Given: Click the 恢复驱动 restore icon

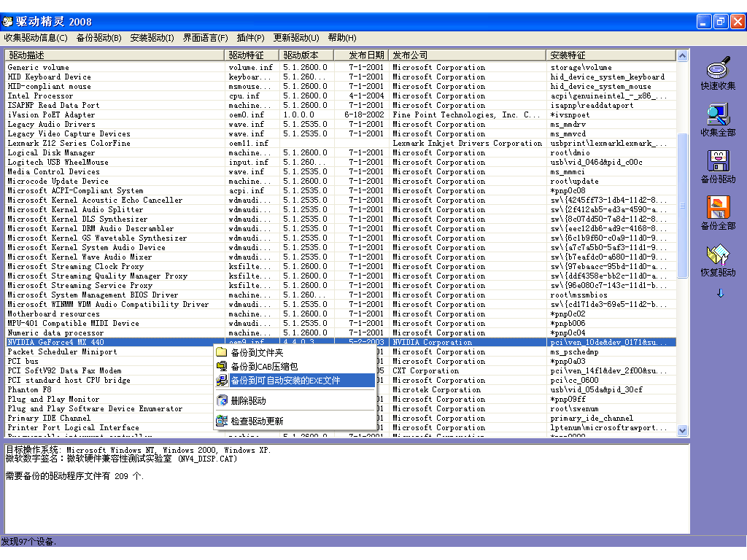Looking at the screenshot, I should pos(718,254).
